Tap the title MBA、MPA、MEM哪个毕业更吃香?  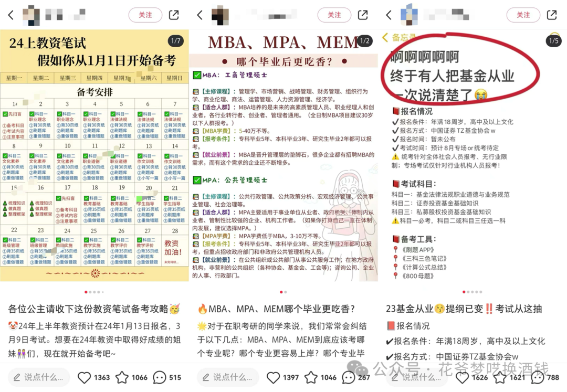[x=276, y=309]
